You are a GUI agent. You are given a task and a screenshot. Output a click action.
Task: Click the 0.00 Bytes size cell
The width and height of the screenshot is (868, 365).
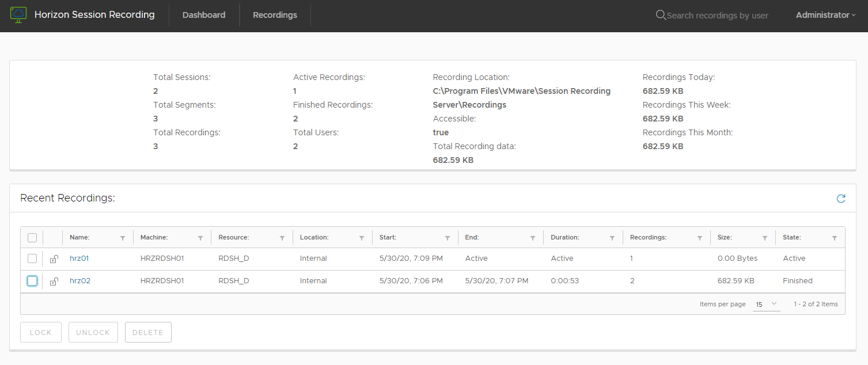[738, 258]
